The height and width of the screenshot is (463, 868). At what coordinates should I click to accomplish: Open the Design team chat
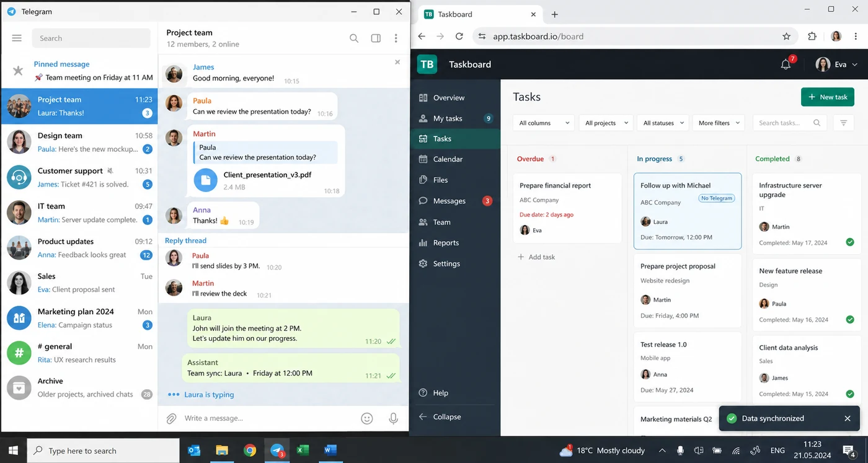point(79,142)
